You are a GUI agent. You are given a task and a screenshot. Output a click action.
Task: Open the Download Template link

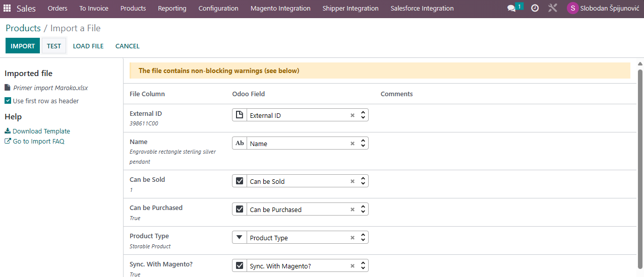tap(41, 131)
